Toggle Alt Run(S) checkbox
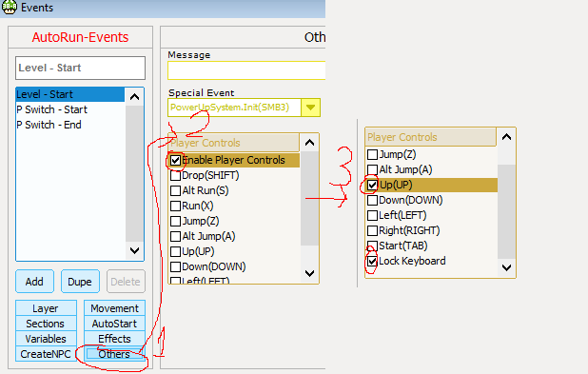588x374 pixels. [175, 191]
